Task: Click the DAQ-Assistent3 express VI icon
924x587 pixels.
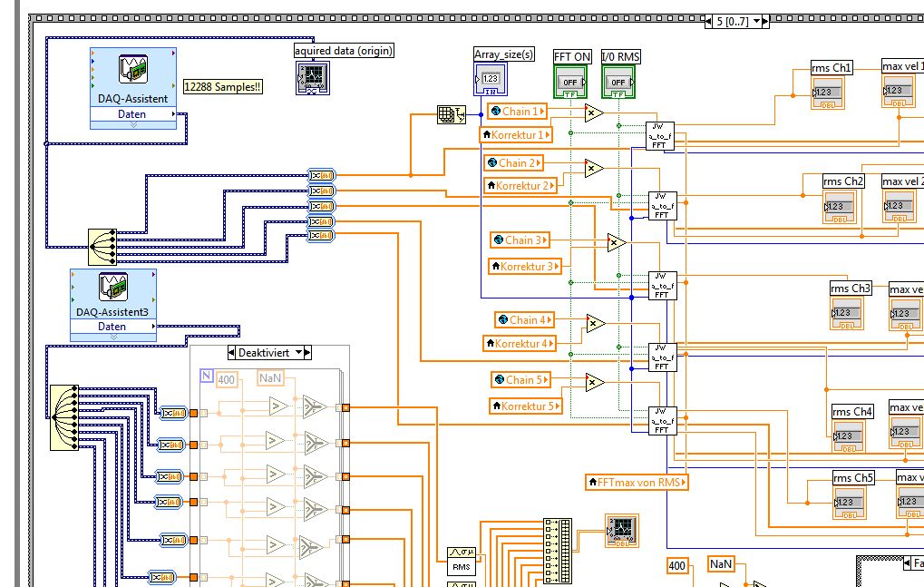Action: pyautogui.click(x=113, y=287)
